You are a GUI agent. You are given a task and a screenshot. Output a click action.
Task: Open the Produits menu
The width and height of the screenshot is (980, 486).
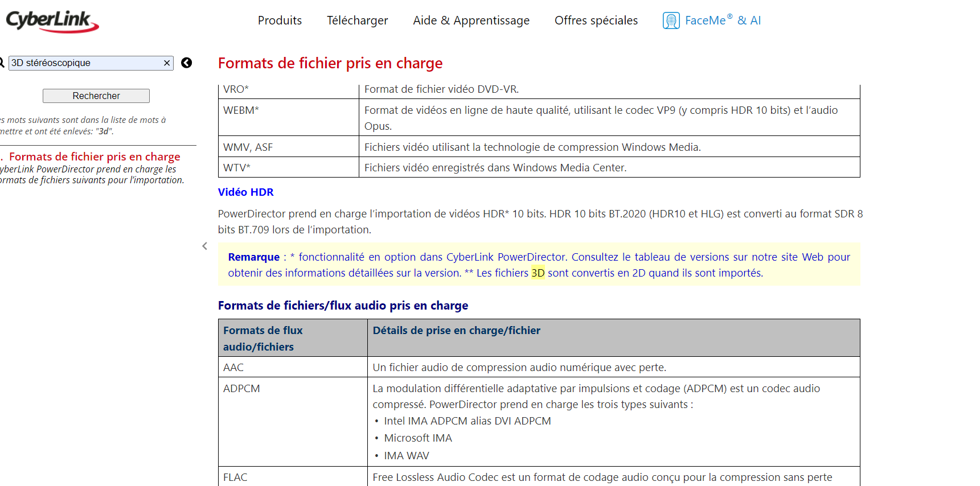tap(280, 20)
